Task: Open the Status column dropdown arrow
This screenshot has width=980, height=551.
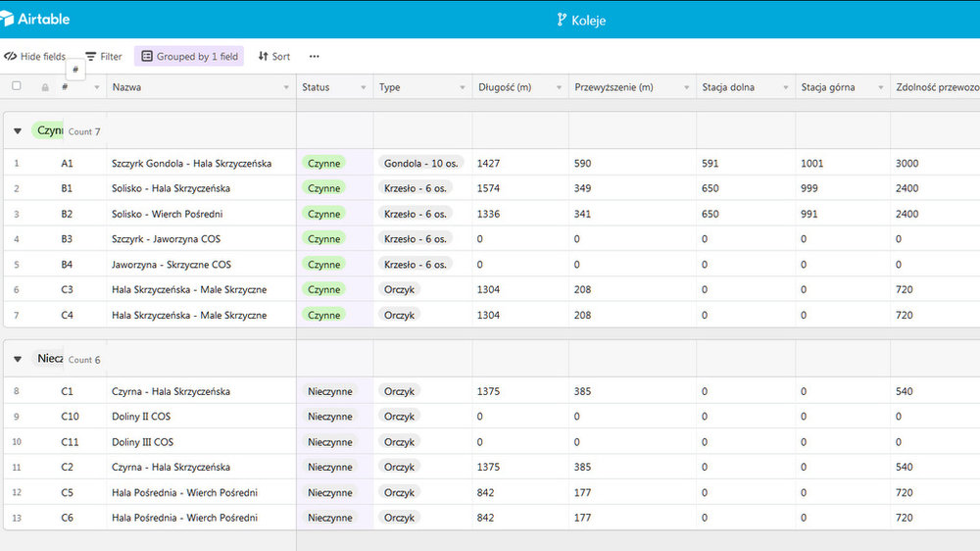Action: pos(364,87)
